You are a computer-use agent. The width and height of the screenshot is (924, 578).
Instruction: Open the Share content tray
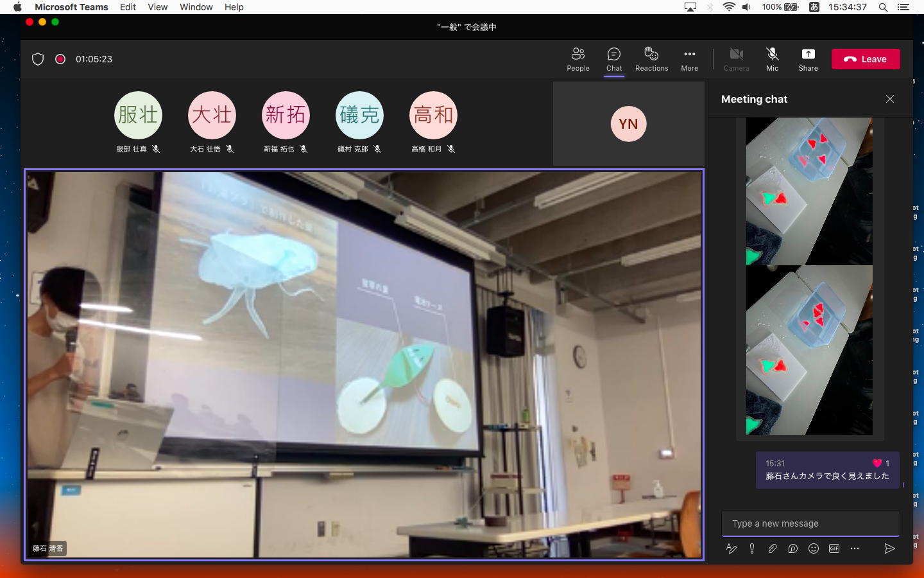coord(809,59)
